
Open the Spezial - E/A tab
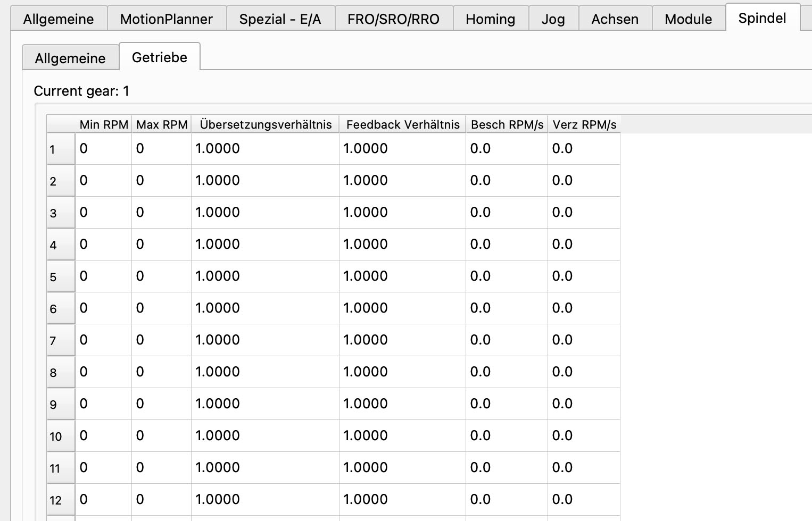280,19
